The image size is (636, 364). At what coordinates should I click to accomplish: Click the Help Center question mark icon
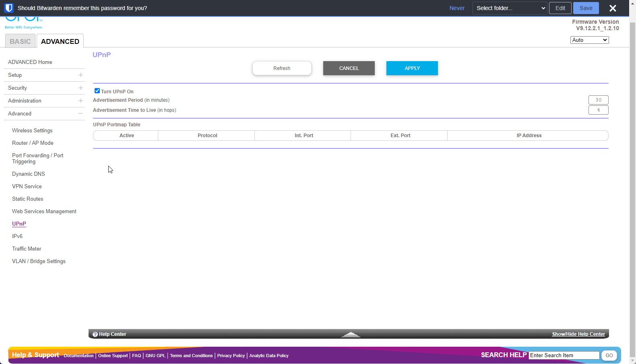95,334
